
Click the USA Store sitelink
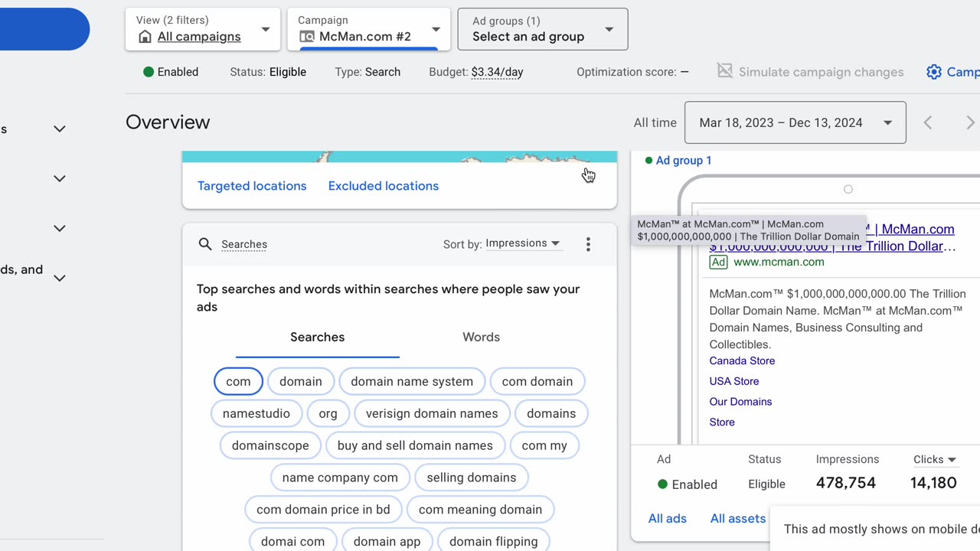734,381
